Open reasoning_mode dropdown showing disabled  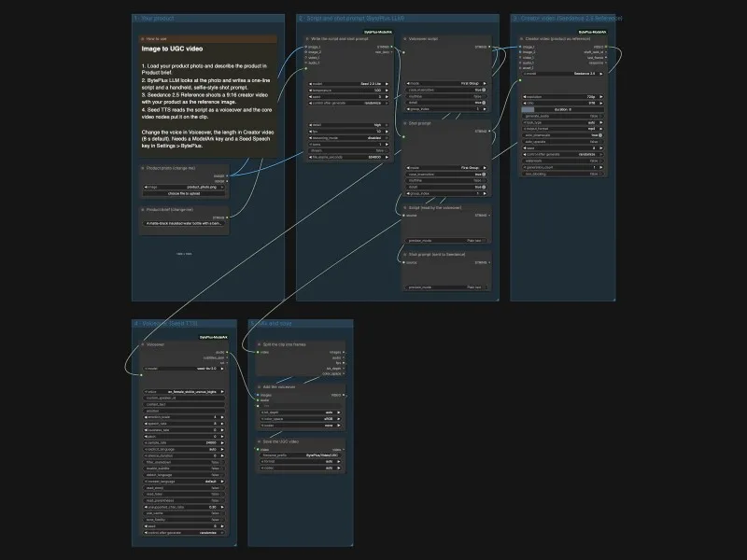tap(348, 138)
